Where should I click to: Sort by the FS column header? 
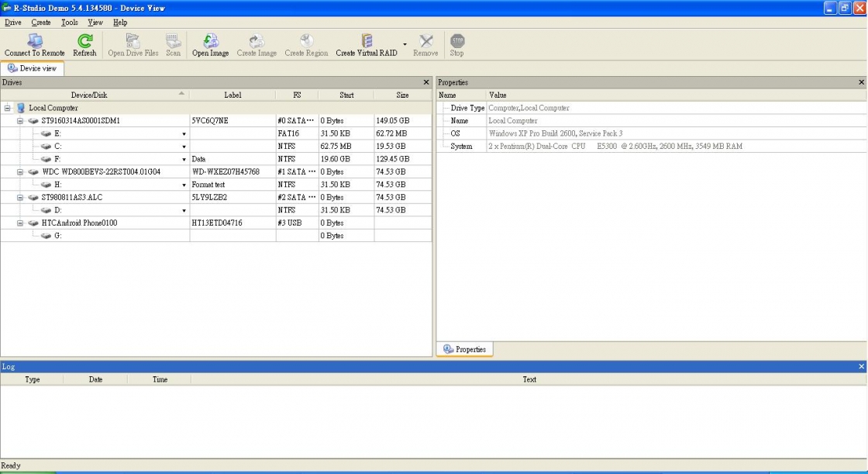coord(298,95)
